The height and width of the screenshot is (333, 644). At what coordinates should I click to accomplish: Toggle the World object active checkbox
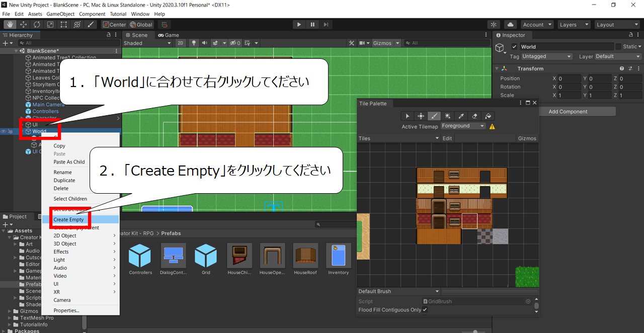point(514,47)
